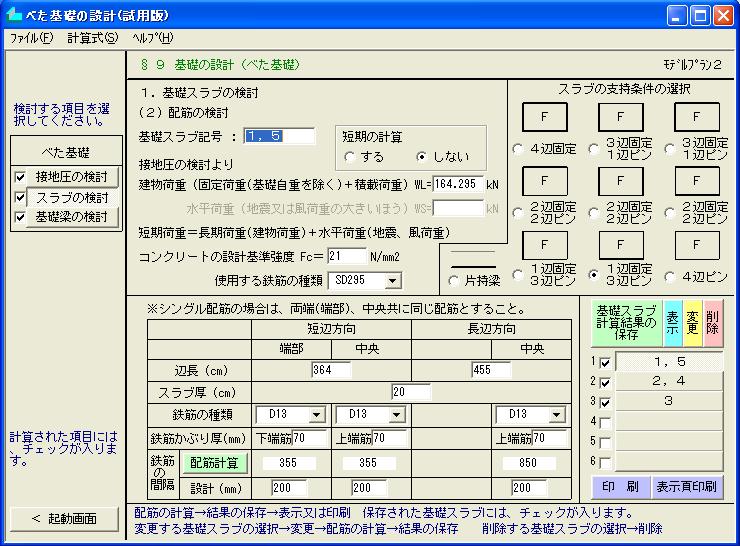Toggle the 接地圧の検討 checkbox
This screenshot has width=740, height=546.
click(x=21, y=177)
